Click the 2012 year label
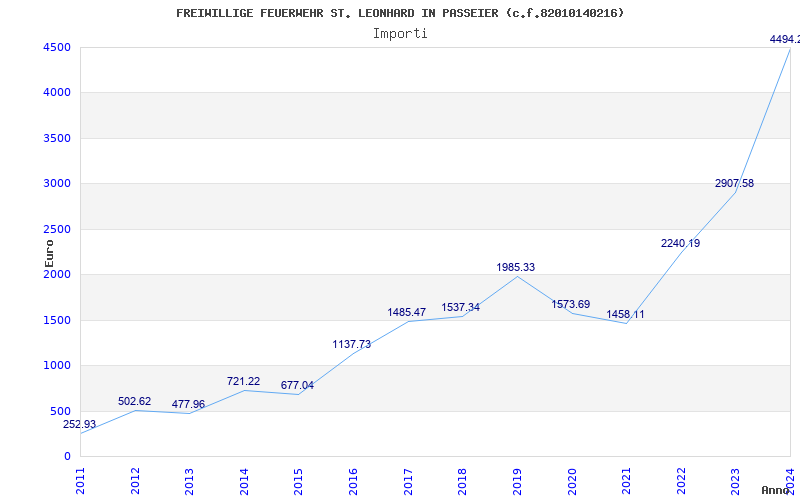This screenshot has width=800, height=500. tap(135, 482)
